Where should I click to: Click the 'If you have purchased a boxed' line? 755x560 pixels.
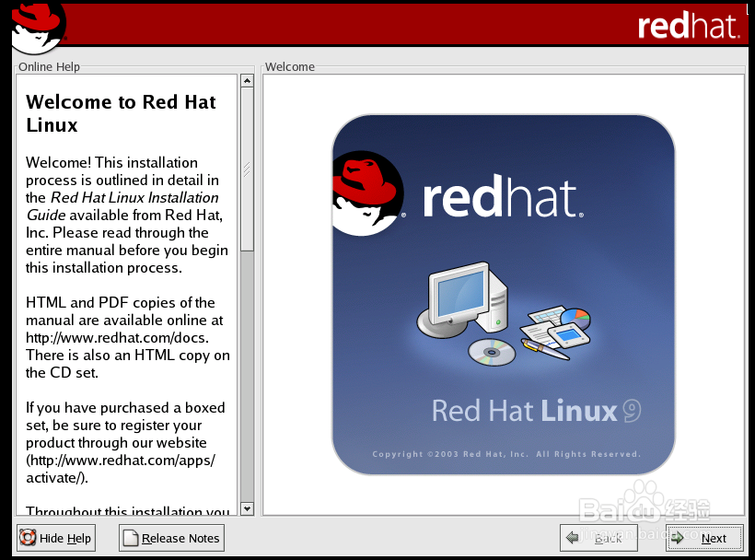125,408
